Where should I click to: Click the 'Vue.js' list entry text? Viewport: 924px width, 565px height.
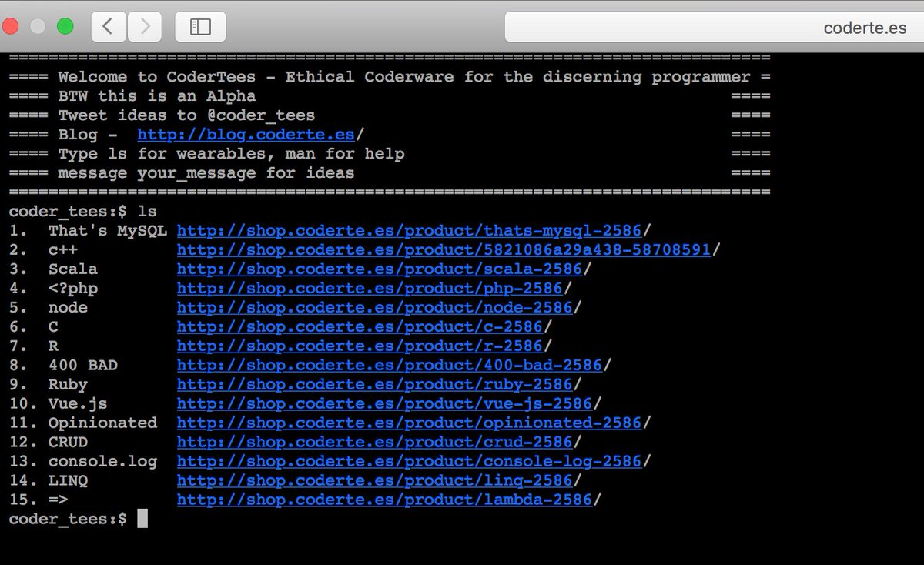tap(78, 404)
